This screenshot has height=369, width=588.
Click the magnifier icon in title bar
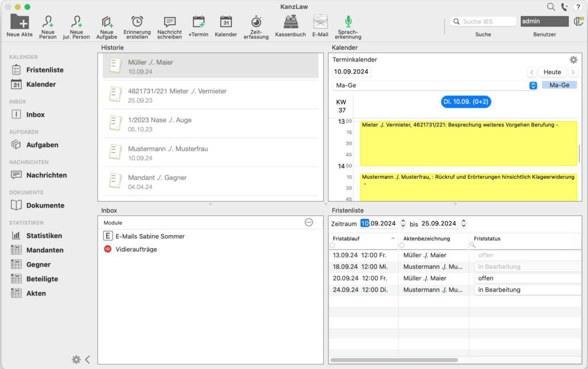[551, 6]
